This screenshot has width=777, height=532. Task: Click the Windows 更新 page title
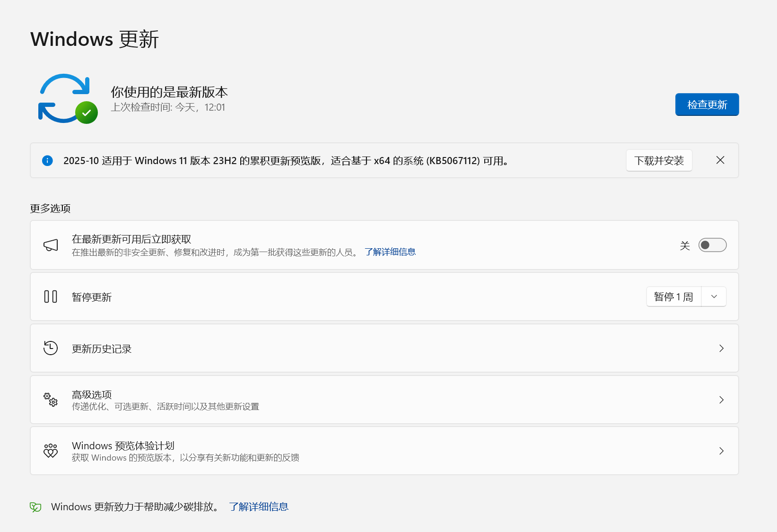(x=95, y=39)
